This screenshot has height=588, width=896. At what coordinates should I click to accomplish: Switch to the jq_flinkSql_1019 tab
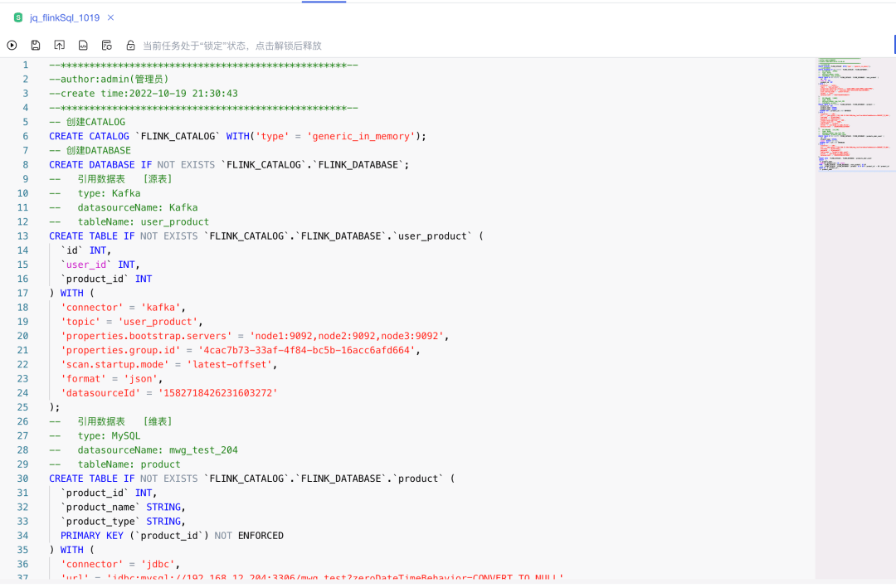pos(65,17)
